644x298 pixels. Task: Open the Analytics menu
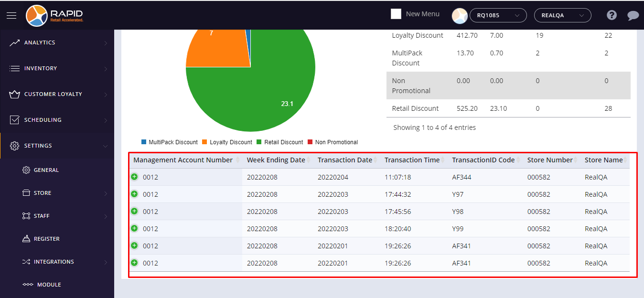coord(57,43)
